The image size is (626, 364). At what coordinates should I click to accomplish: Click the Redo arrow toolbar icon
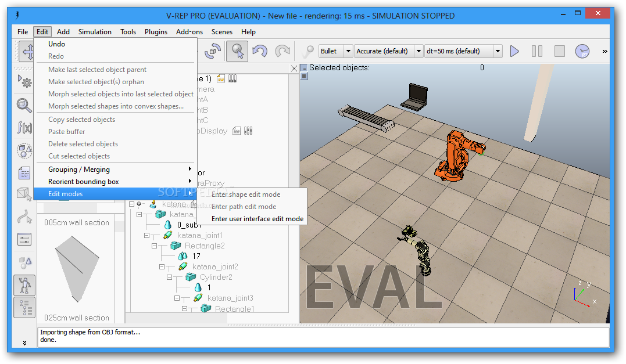click(x=282, y=52)
